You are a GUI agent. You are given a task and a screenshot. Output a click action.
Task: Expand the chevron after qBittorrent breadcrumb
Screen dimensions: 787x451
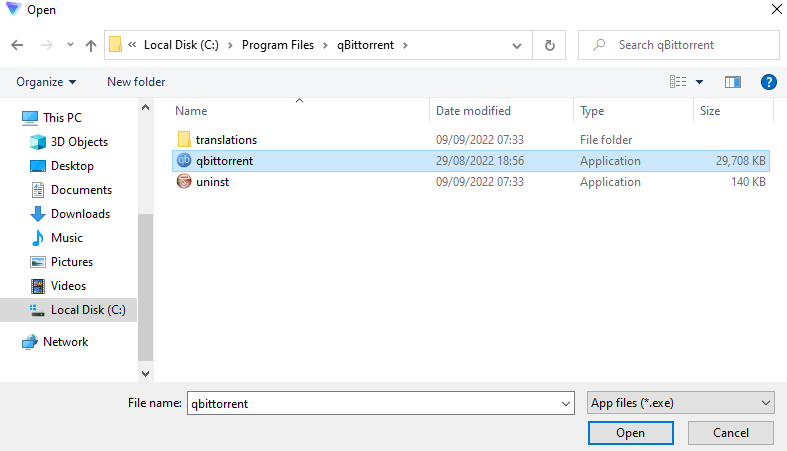[405, 45]
